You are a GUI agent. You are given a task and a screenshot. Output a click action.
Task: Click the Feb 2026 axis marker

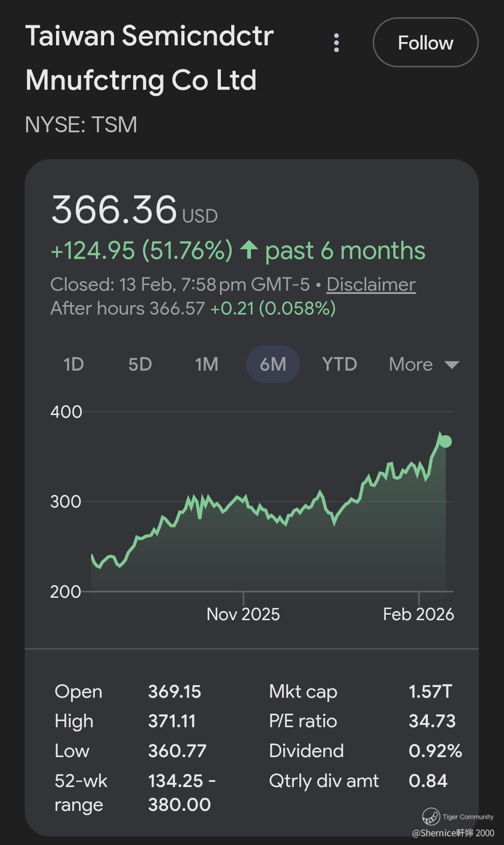[x=419, y=614]
